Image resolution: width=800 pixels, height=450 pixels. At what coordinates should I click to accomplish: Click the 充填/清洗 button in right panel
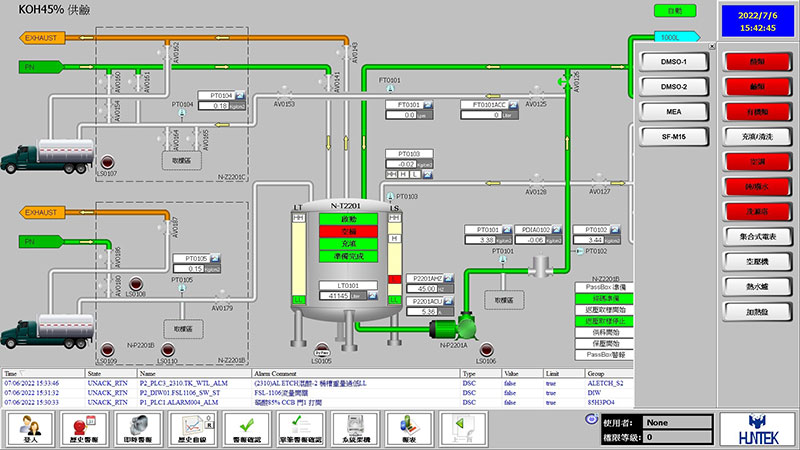(757, 135)
